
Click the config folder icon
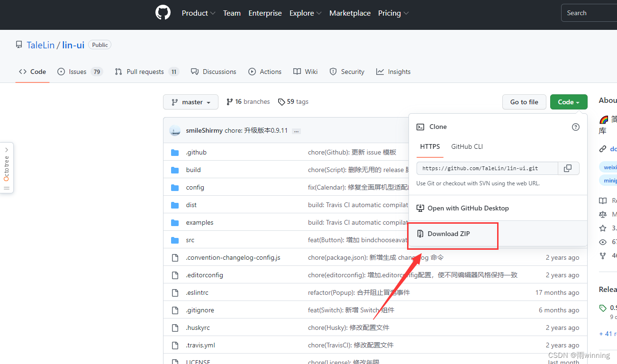pyautogui.click(x=175, y=188)
